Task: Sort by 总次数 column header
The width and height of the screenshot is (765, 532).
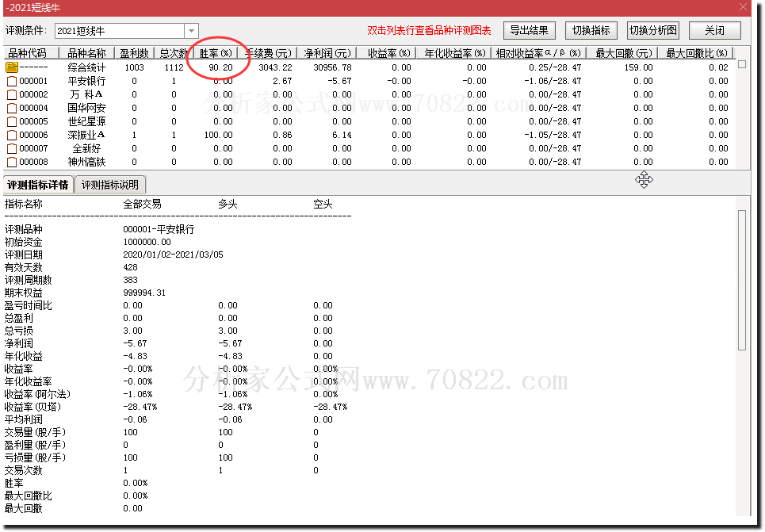Action: click(174, 52)
